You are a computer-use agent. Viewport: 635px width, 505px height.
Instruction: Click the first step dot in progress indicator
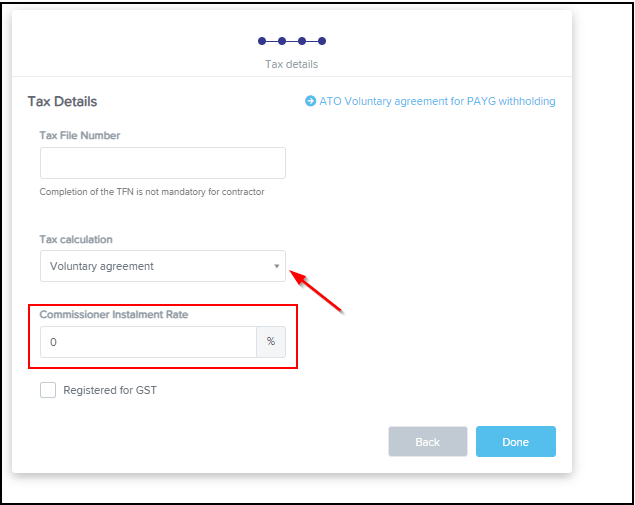[262, 41]
